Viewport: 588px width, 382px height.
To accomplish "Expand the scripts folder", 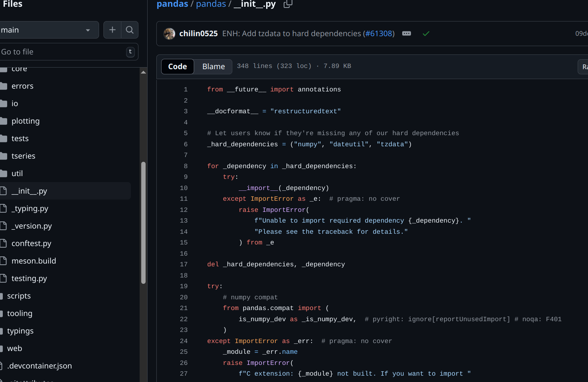I will click(19, 296).
